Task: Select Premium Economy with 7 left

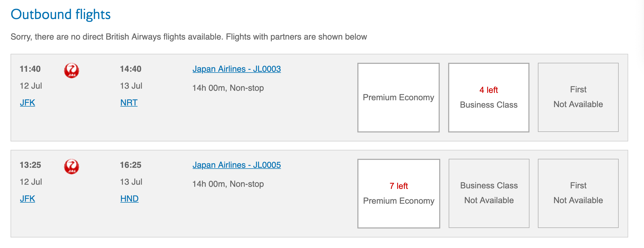Action: 399,193
